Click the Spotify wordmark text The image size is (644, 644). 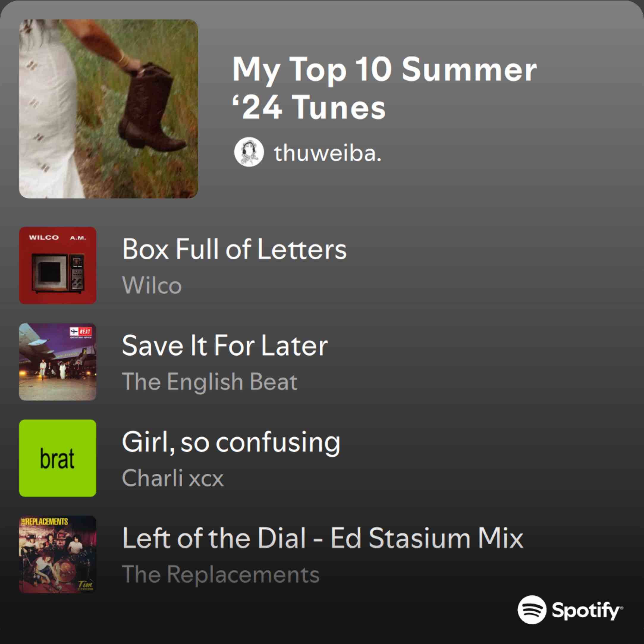[587, 611]
